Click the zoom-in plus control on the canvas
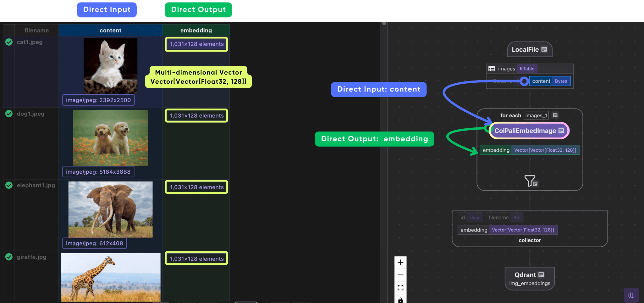644x303 pixels. click(x=400, y=262)
